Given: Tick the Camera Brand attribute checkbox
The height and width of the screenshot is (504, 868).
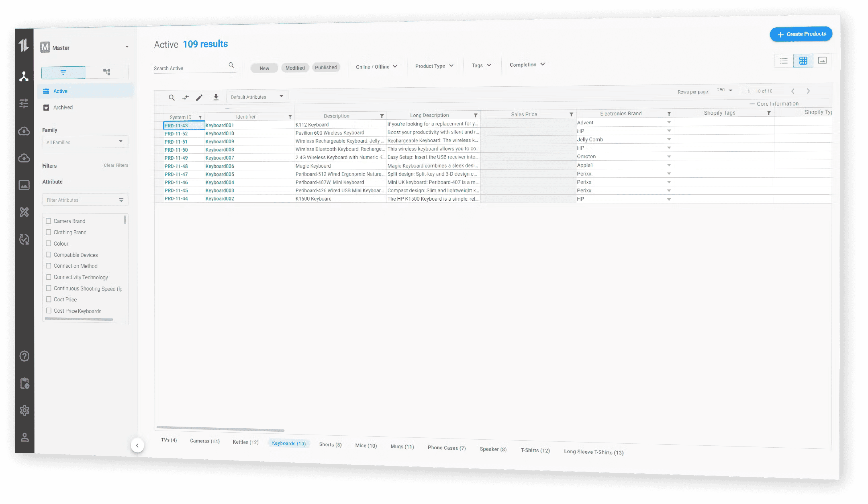Looking at the screenshot, I should [x=49, y=221].
